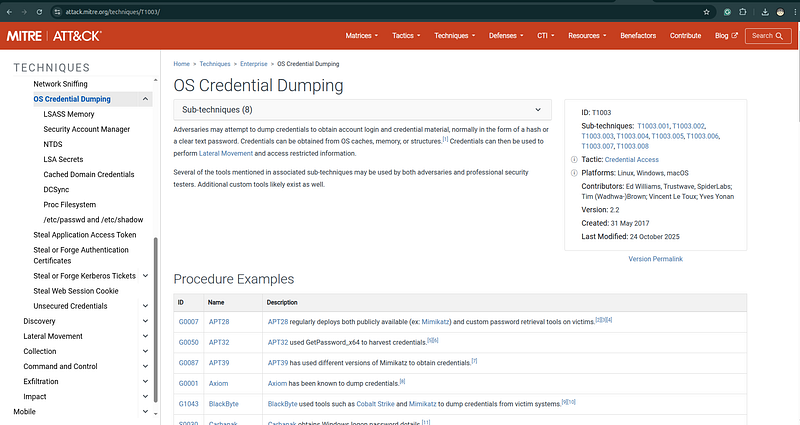Image resolution: width=800 pixels, height=425 pixels.
Task: Follow the Lateral Movement link in description
Action: (x=226, y=154)
